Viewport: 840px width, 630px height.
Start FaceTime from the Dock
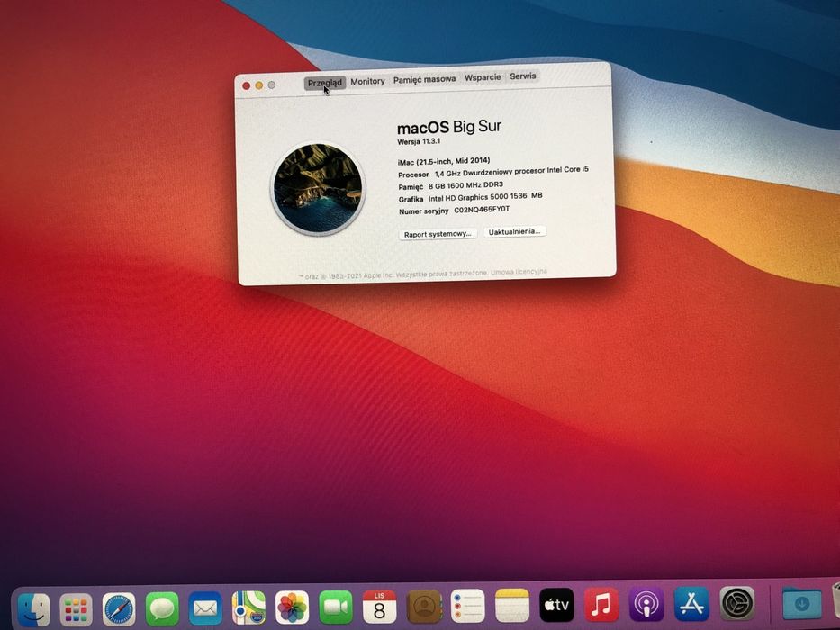click(x=336, y=607)
